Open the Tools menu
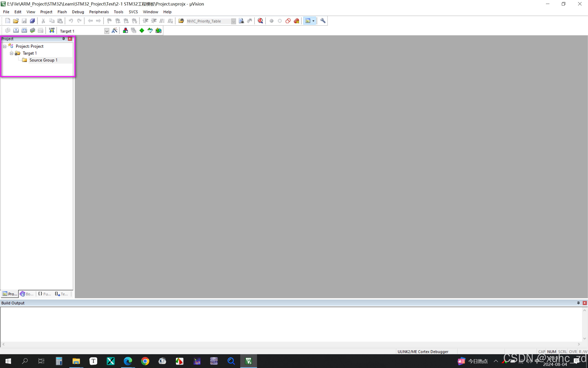This screenshot has height=368, width=588. (x=119, y=12)
